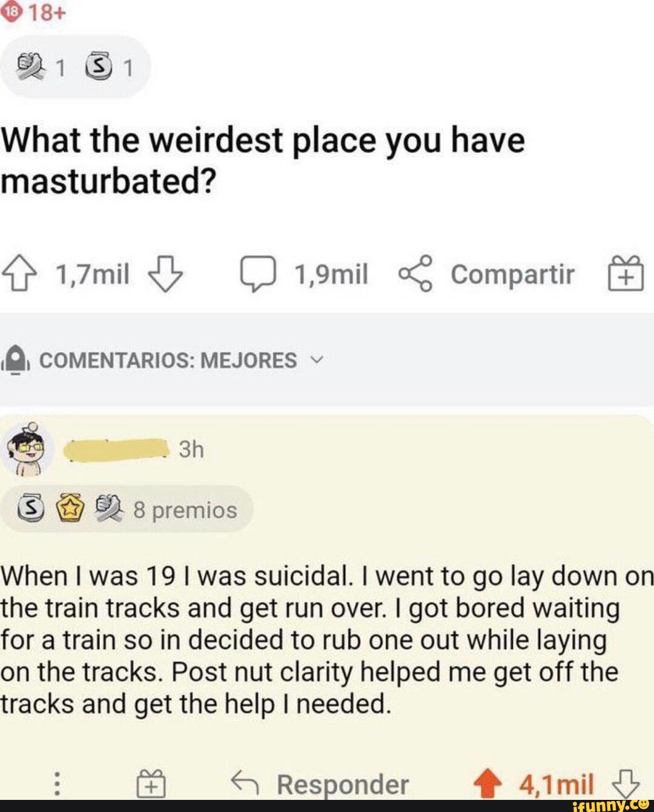This screenshot has height=812, width=654.
Task: Award the comment using gift icon
Action: point(151,783)
